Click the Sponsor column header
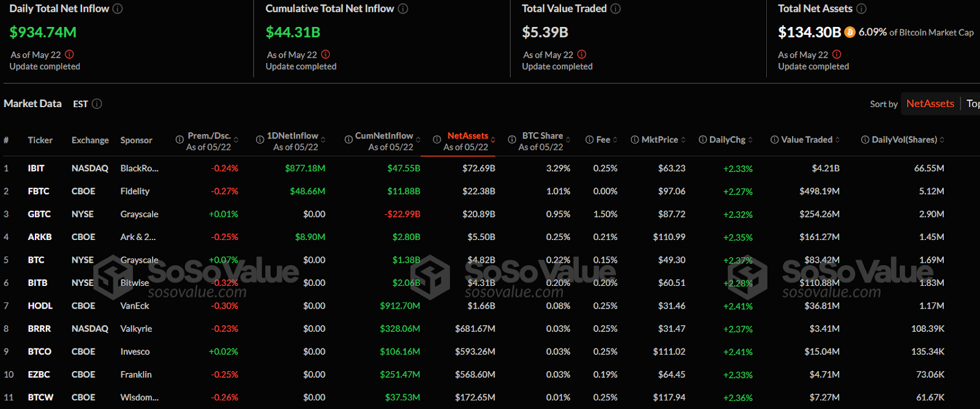Screen dimensions: 980x409 click(x=136, y=140)
